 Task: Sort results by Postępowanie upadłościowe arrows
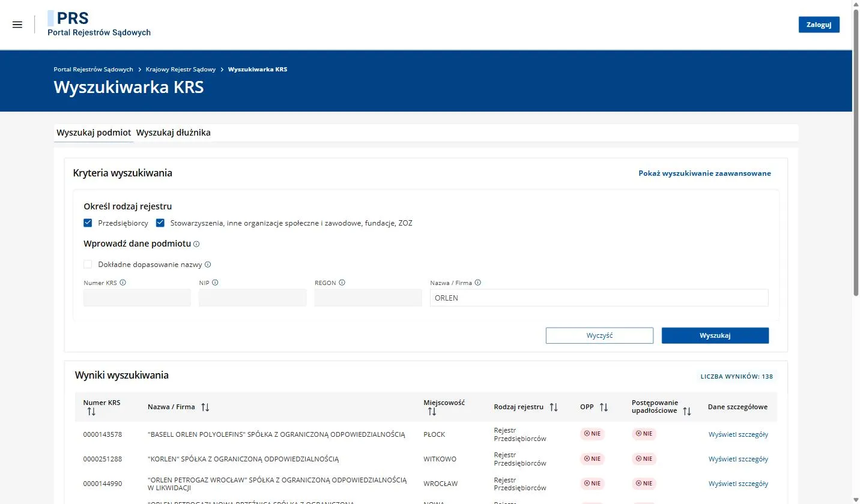(x=687, y=411)
